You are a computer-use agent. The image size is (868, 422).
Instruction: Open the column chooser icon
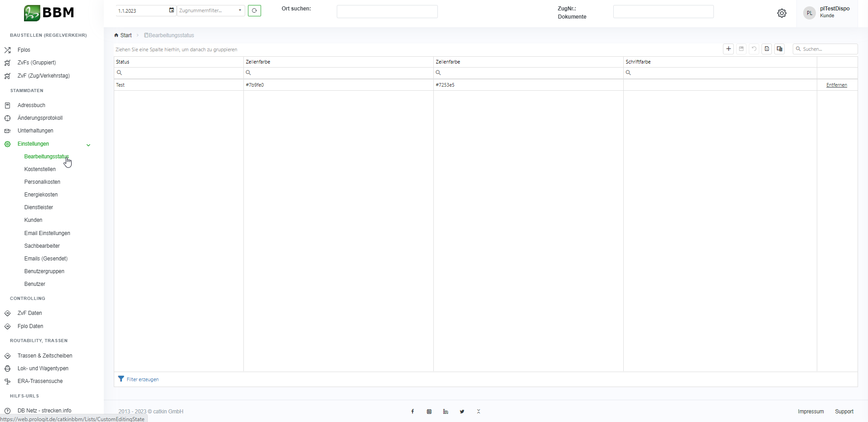coord(780,49)
